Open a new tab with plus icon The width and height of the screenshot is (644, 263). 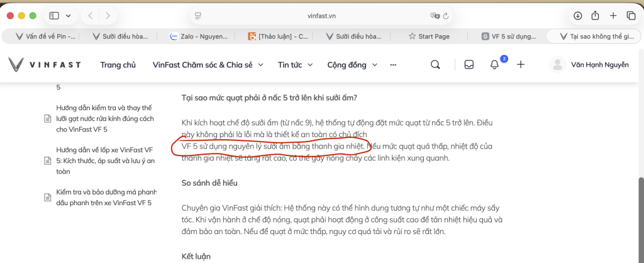point(613,16)
